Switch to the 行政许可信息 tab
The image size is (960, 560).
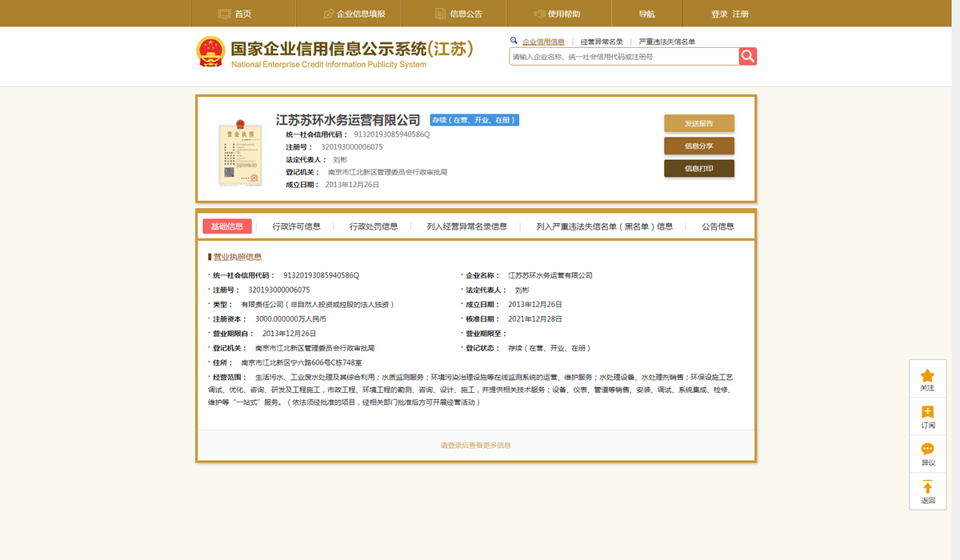296,226
